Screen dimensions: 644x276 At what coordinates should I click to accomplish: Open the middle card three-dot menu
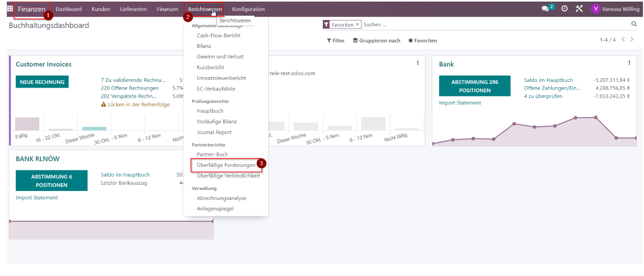pos(418,63)
